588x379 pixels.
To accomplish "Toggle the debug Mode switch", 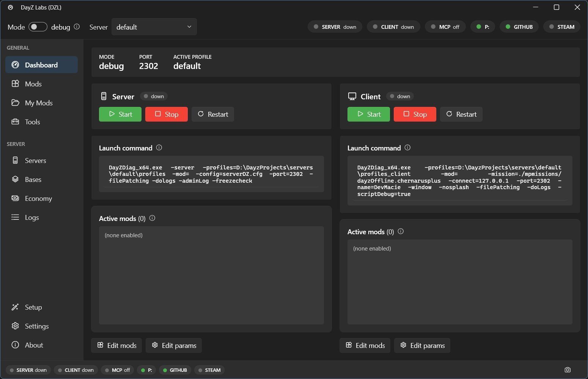I will click(38, 27).
